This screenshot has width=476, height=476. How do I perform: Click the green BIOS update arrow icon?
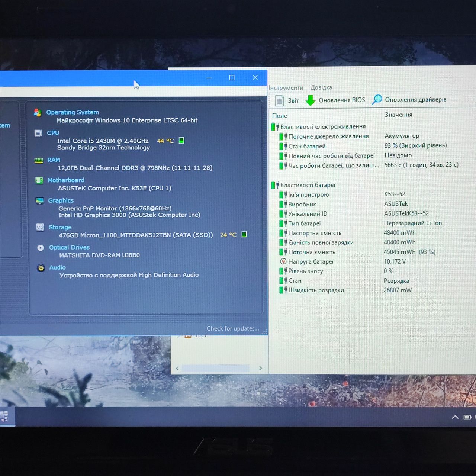point(311,100)
